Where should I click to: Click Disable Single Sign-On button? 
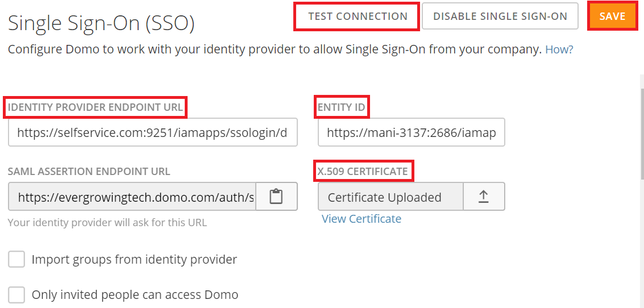pyautogui.click(x=500, y=16)
